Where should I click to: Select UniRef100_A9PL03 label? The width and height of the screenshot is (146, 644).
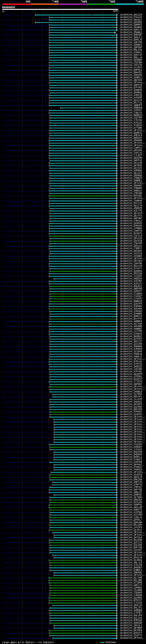pos(131,30)
